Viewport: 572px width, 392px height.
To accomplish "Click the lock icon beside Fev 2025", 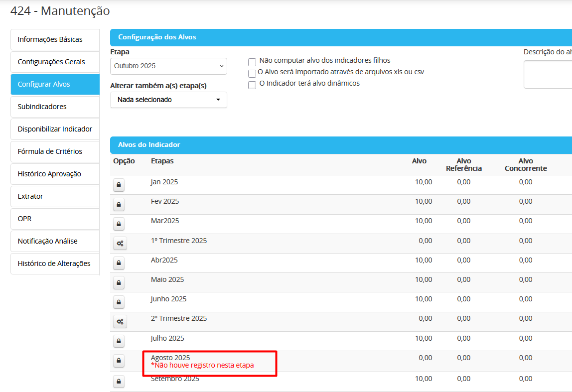I will [119, 205].
